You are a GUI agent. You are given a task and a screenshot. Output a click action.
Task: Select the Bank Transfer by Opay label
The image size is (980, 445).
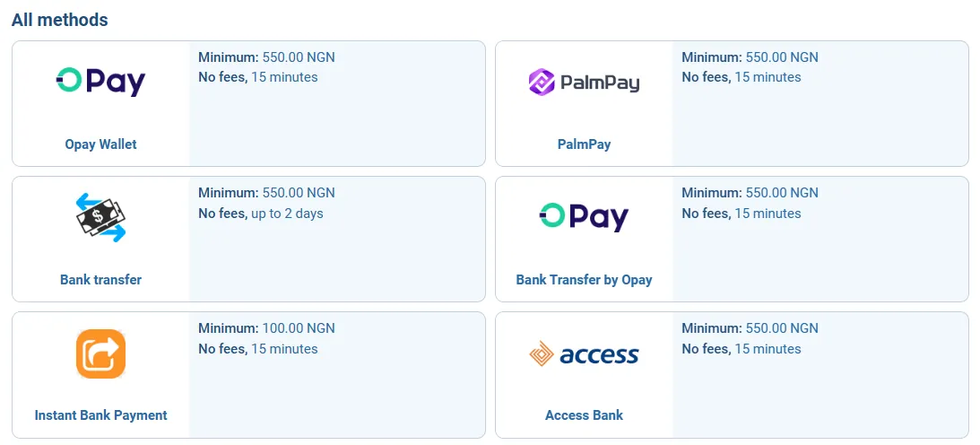584,279
